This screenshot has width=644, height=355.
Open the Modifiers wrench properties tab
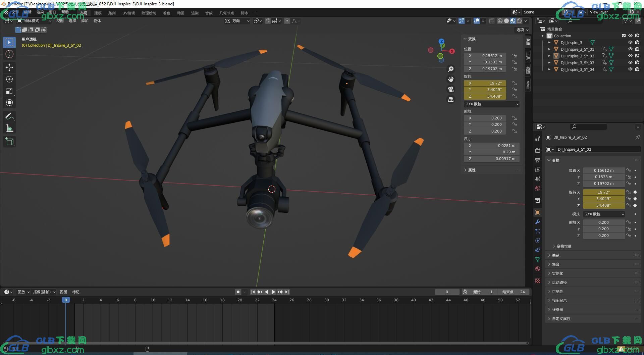(538, 222)
